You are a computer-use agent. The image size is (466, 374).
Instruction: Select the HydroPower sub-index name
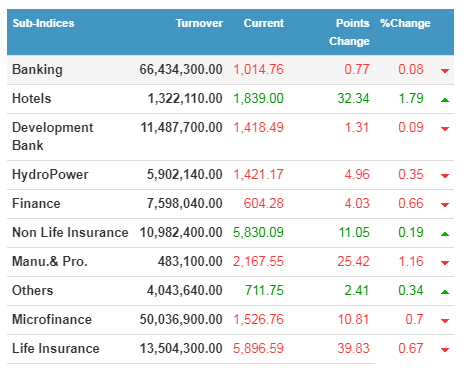50,175
